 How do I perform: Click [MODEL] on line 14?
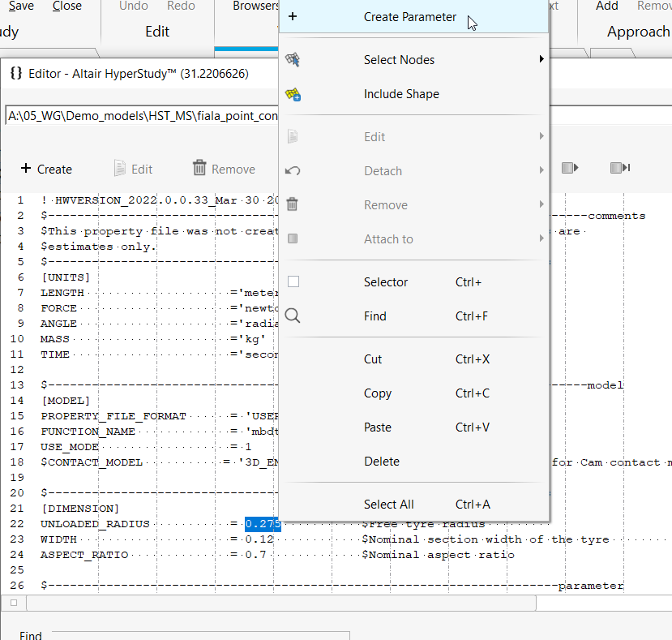pyautogui.click(x=65, y=401)
